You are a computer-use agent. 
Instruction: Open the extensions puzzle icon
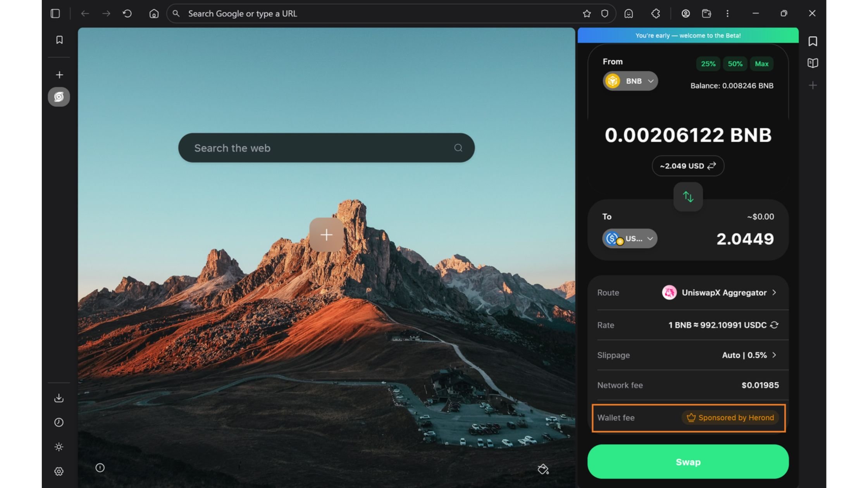656,14
